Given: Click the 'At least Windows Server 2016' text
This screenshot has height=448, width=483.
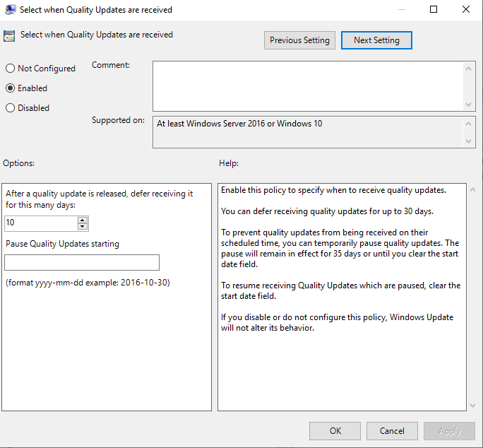Looking at the screenshot, I should click(x=239, y=124).
